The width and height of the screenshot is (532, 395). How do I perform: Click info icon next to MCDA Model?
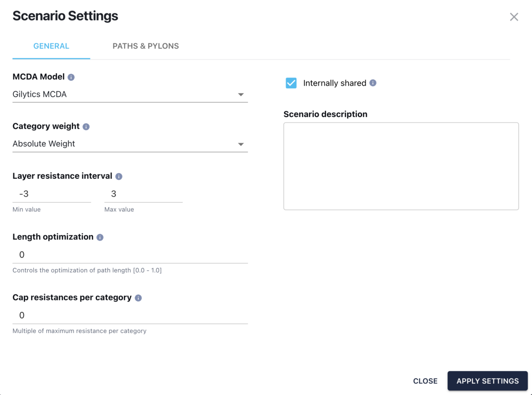pyautogui.click(x=71, y=77)
